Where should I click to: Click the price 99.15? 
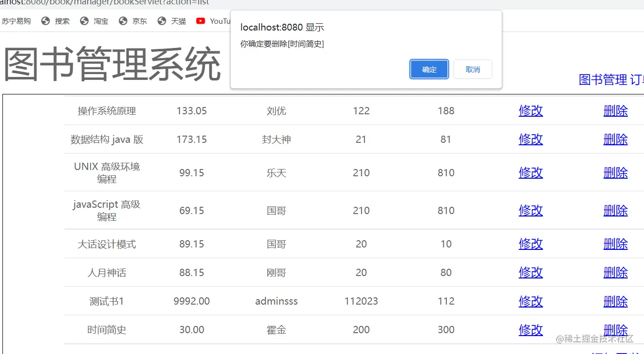191,173
